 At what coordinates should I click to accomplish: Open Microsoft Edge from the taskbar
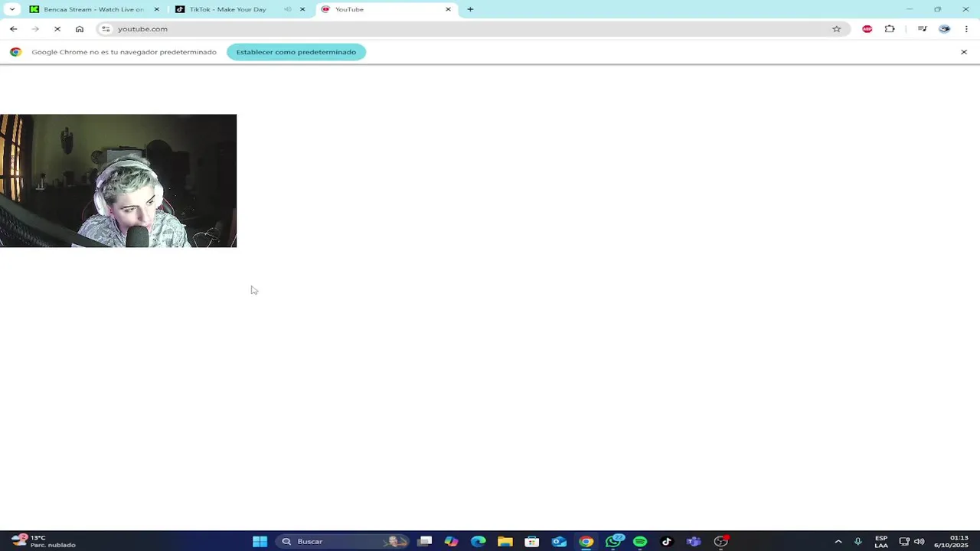coord(479,542)
